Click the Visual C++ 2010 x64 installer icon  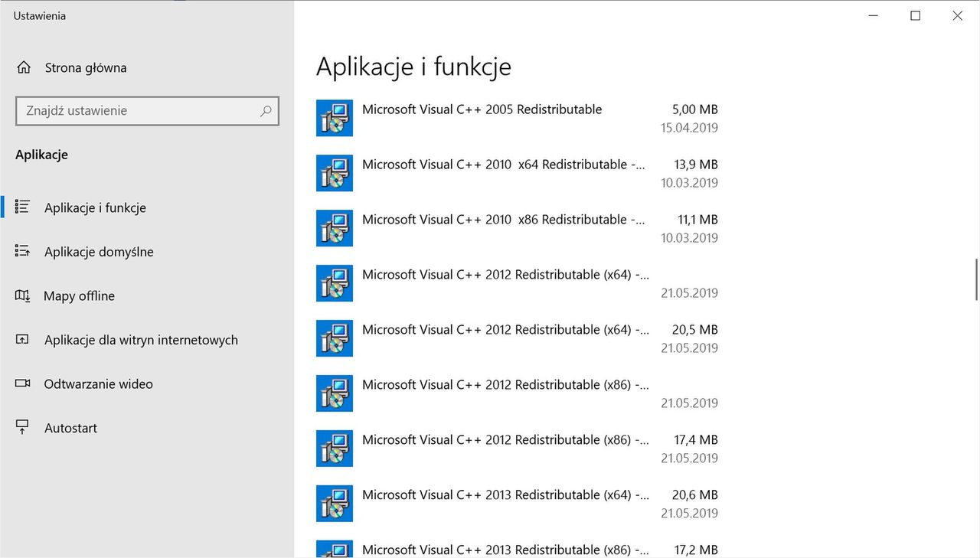click(x=335, y=173)
